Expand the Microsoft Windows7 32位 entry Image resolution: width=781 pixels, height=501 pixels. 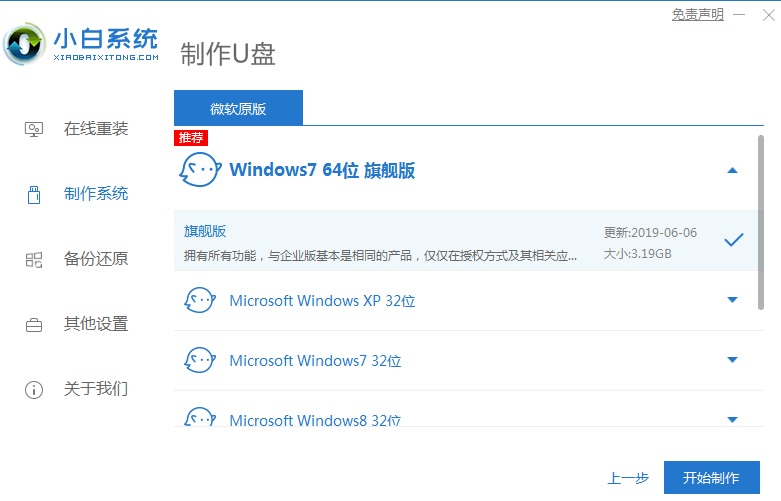[732, 361]
